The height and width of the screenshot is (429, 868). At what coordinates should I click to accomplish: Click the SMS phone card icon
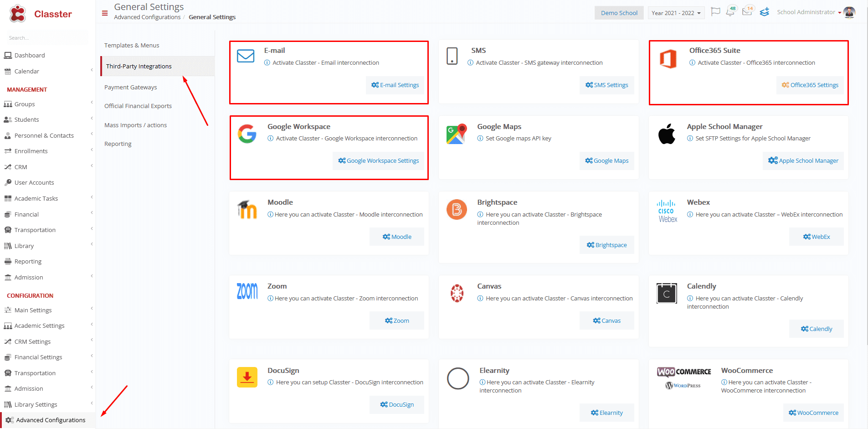click(x=452, y=56)
